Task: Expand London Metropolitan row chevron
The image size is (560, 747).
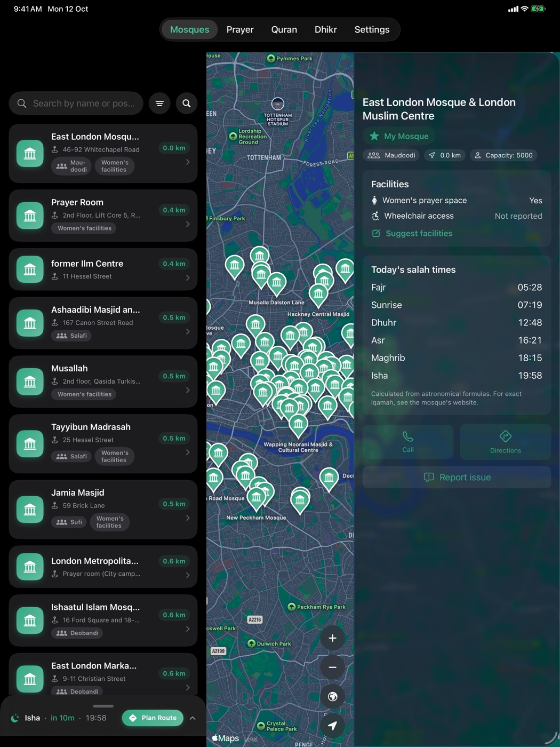Action: 188,575
